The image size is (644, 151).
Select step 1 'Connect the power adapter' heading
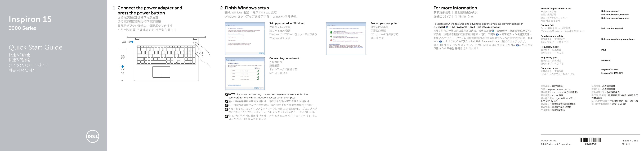(x=150, y=11)
